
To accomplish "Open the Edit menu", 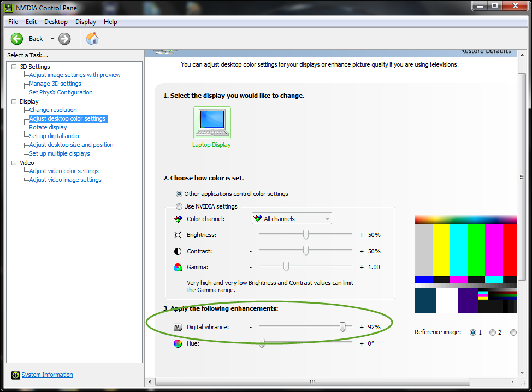I will [31, 22].
